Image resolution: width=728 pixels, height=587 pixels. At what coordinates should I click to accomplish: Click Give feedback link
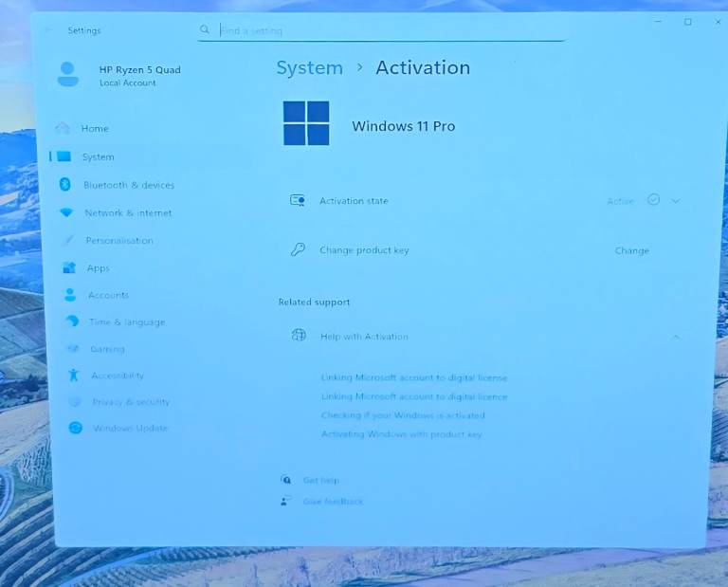[x=333, y=502]
